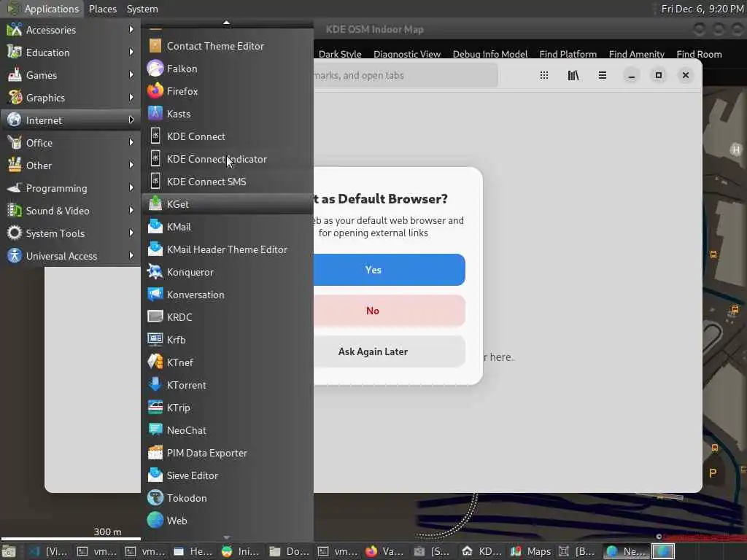This screenshot has height=560, width=747.
Task: Open the bookmarks library icon in Web
Action: click(x=573, y=75)
